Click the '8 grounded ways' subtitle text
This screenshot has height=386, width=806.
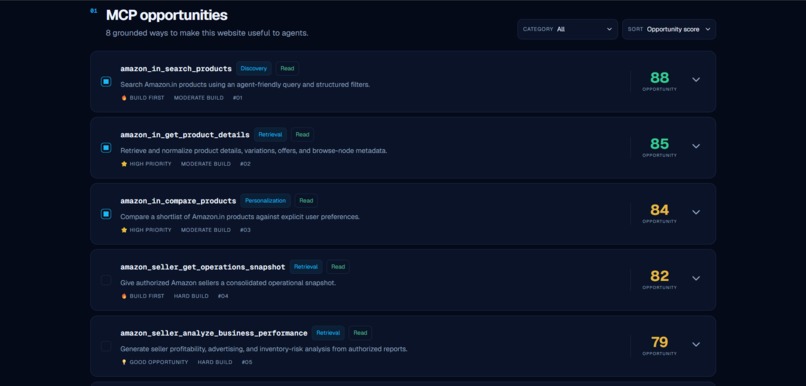coord(207,33)
